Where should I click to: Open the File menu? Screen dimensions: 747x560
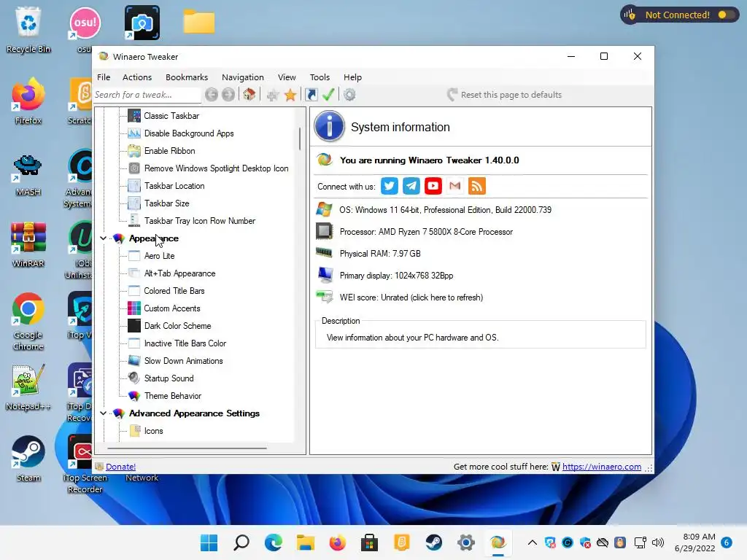click(104, 77)
